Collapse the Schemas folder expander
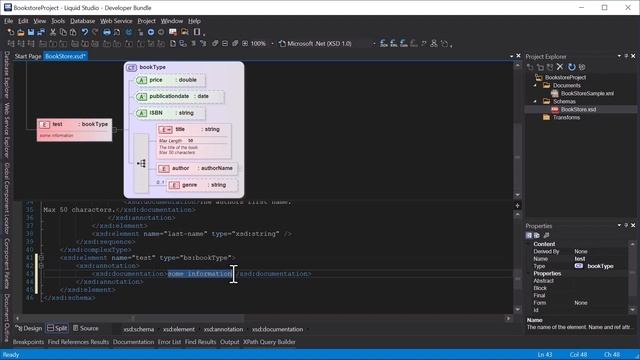The height and width of the screenshot is (360, 640). click(535, 101)
